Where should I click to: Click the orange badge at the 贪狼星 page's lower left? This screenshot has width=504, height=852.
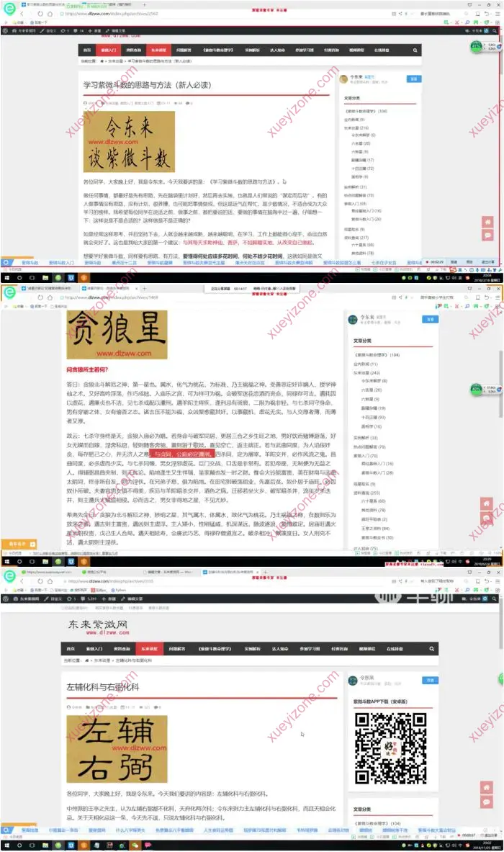coord(19,544)
